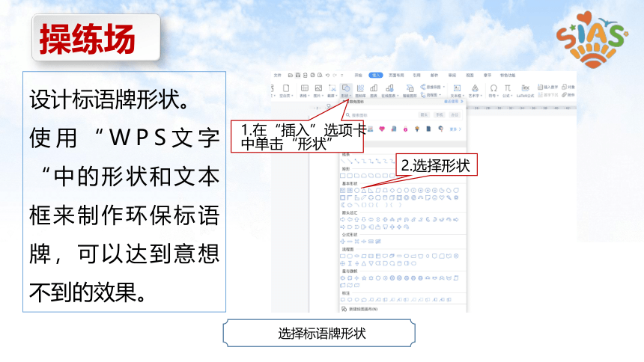Select the plus sign under 公式形状
644x362 pixels.
(342, 242)
